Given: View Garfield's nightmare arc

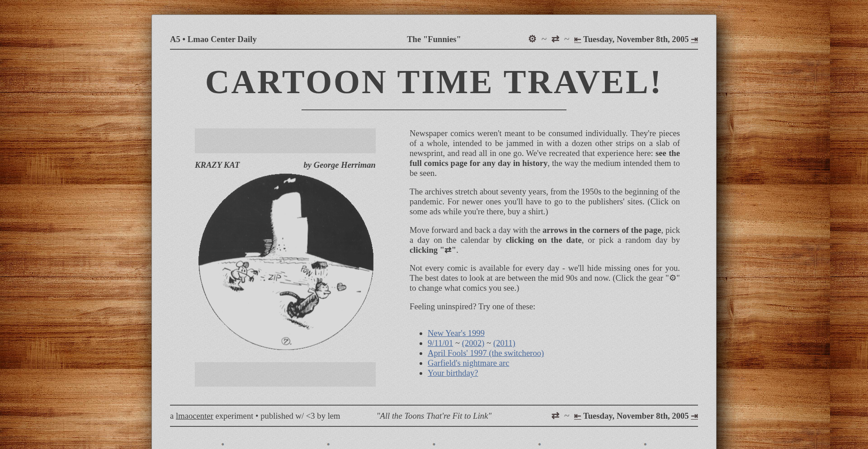Looking at the screenshot, I should tap(468, 363).
